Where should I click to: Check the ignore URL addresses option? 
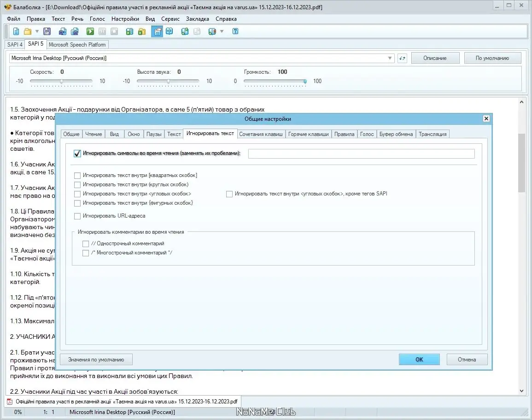tap(77, 216)
